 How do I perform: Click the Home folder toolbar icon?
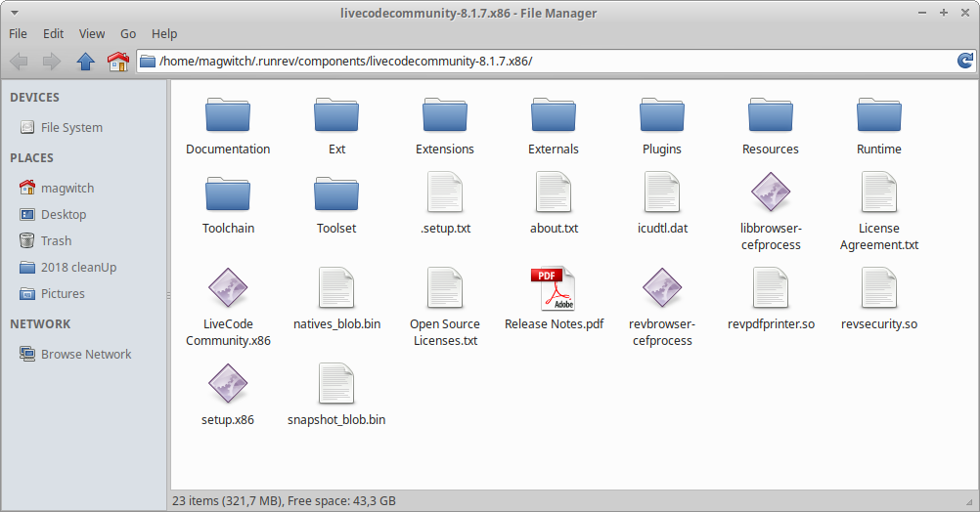[117, 62]
